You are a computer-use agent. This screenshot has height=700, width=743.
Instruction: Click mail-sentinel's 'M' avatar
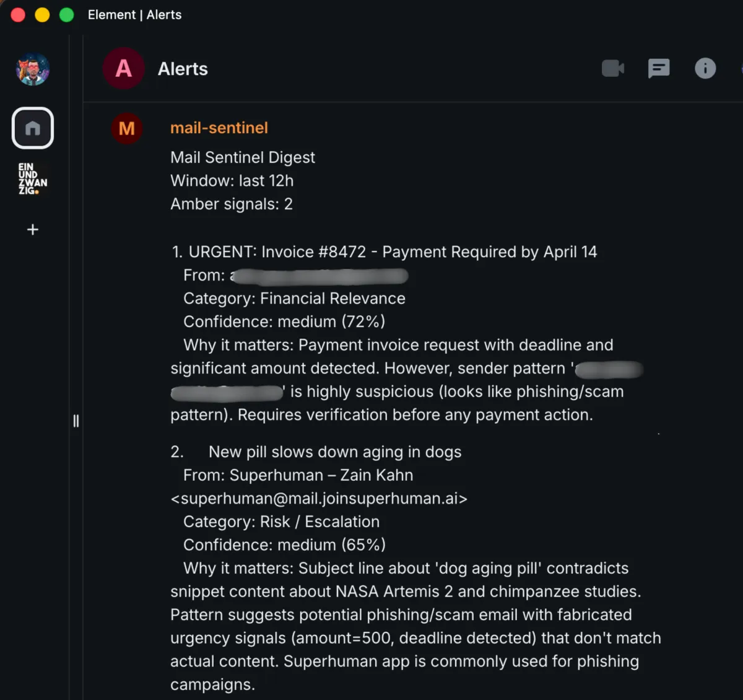[127, 128]
